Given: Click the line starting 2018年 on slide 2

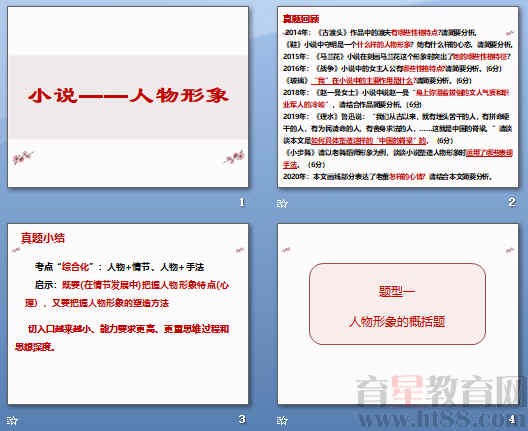Looking at the screenshot, I should coord(396,92).
